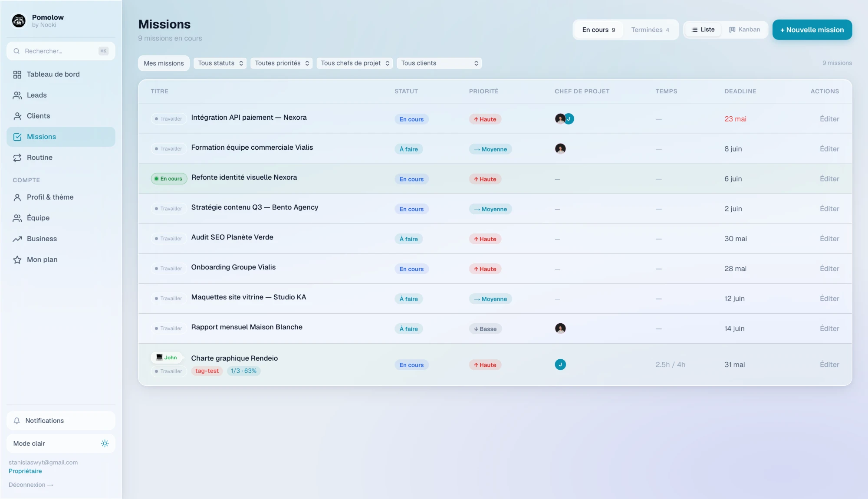Switch to Kanban view

tap(745, 30)
